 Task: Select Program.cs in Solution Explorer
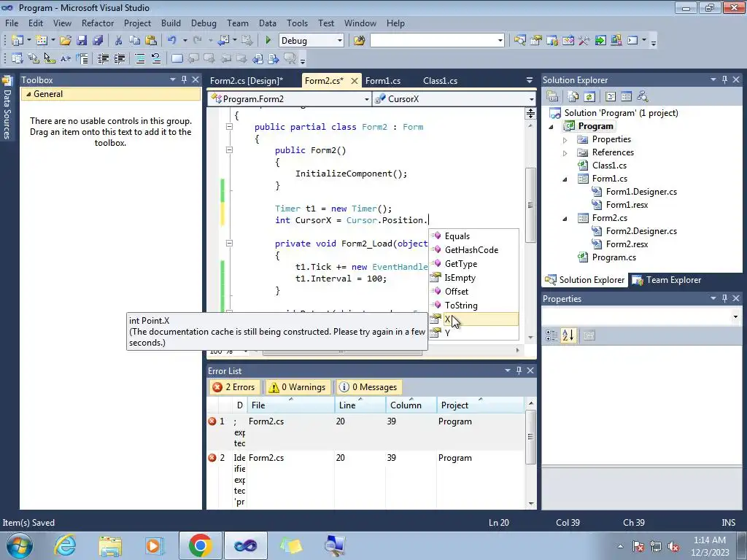tap(614, 257)
